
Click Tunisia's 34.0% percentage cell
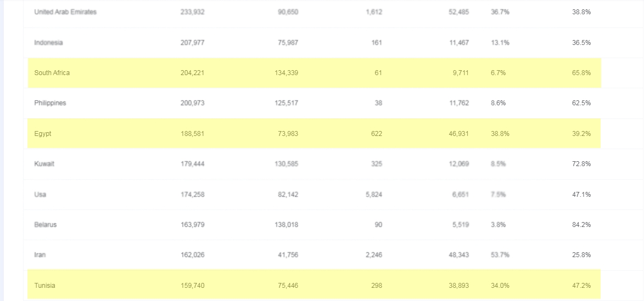[500, 286]
